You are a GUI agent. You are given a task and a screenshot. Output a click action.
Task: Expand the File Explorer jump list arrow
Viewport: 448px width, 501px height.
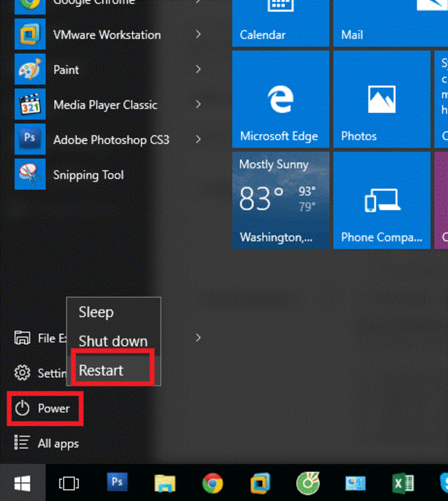pyautogui.click(x=198, y=338)
